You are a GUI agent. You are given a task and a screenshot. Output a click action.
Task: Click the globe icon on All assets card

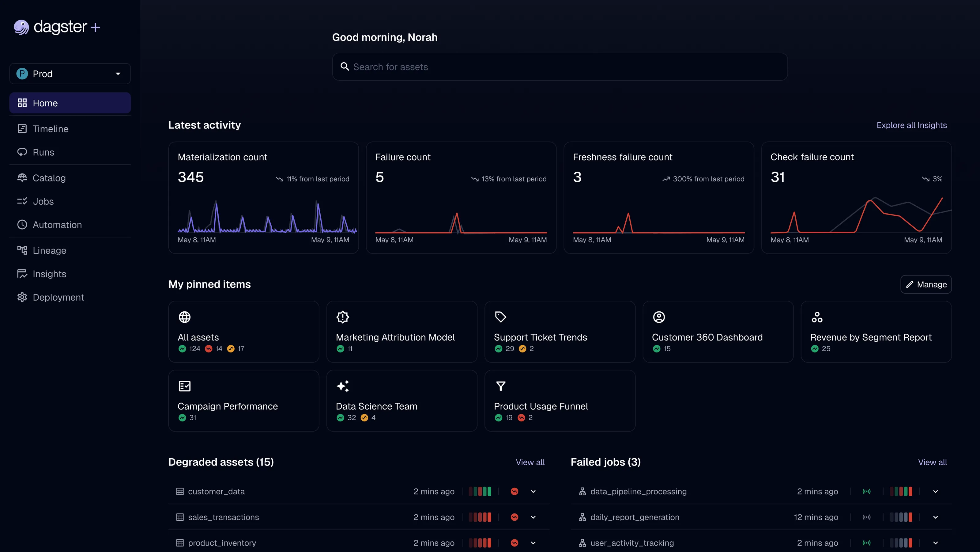(x=184, y=317)
